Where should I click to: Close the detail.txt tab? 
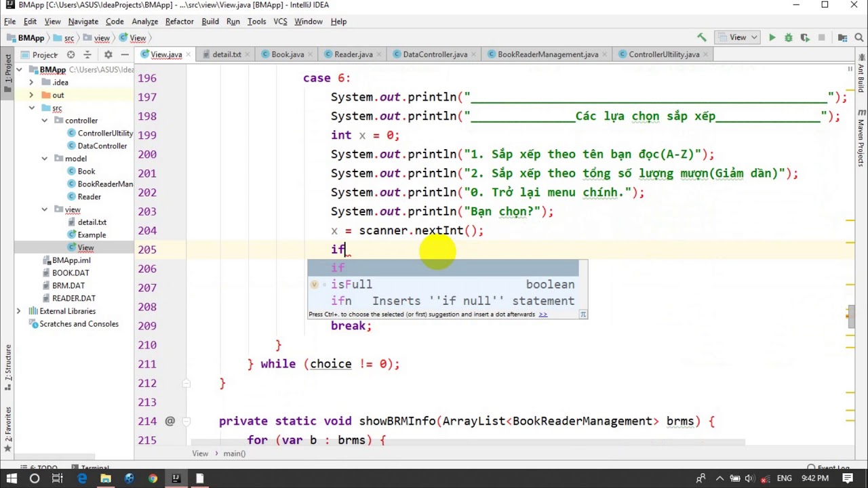pos(248,54)
